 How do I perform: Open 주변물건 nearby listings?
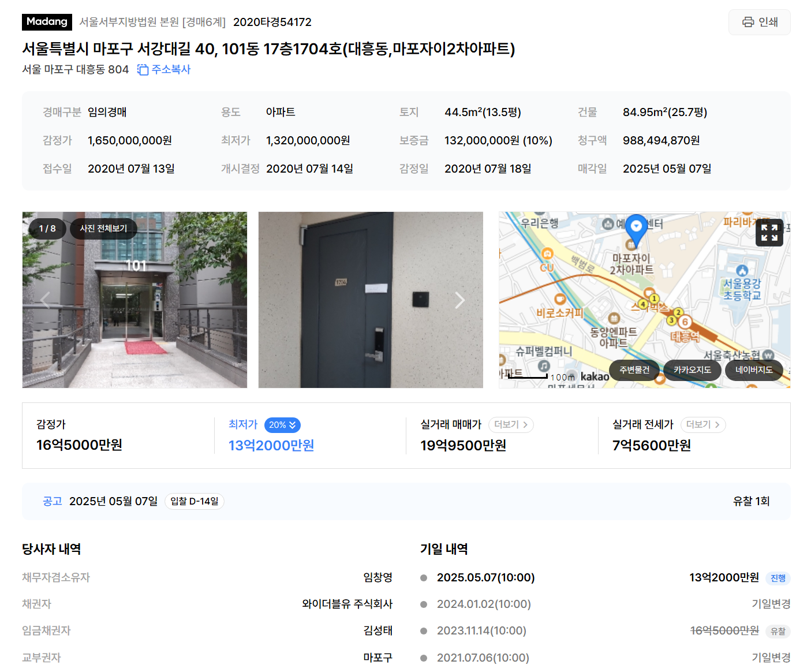(634, 370)
